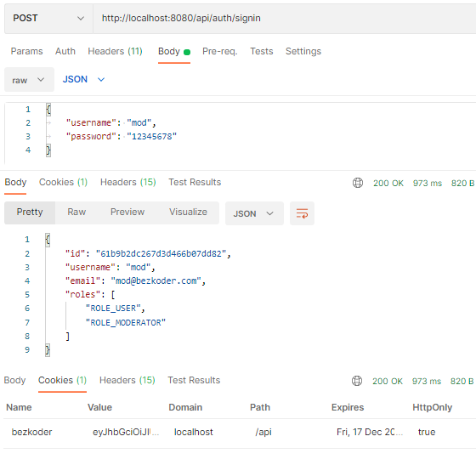476x459 pixels.
Task: Click the "ROLE_MODERATOR" response line
Action: pos(126,322)
